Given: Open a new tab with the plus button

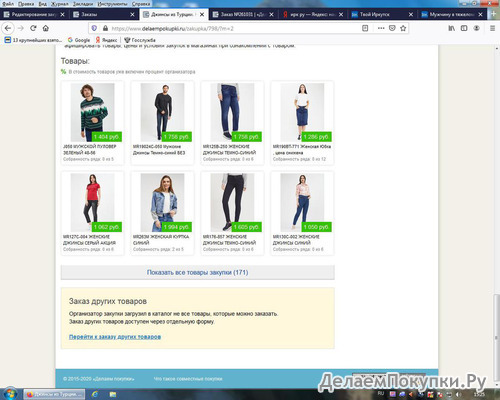Looking at the screenshot, I should click(x=494, y=14).
